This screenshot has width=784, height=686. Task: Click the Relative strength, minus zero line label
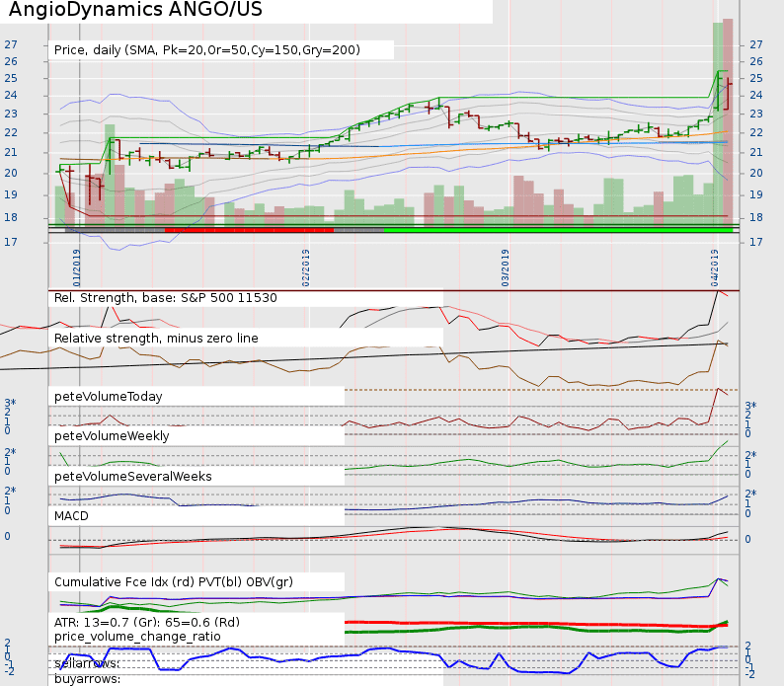pos(156,338)
